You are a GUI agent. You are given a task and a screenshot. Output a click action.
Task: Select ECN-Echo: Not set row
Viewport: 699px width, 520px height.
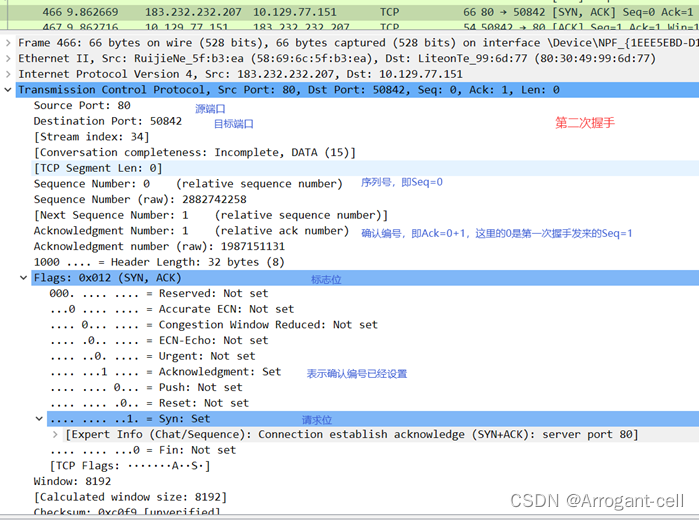[159, 341]
